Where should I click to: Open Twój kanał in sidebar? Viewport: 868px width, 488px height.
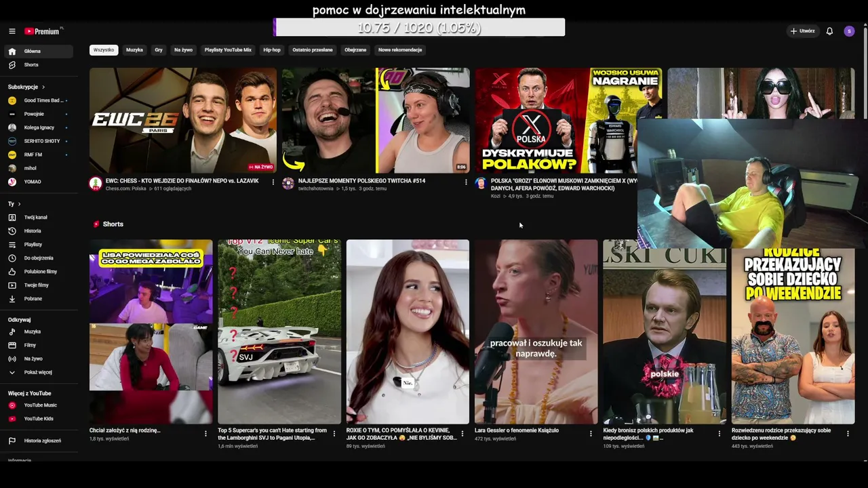[39, 218]
